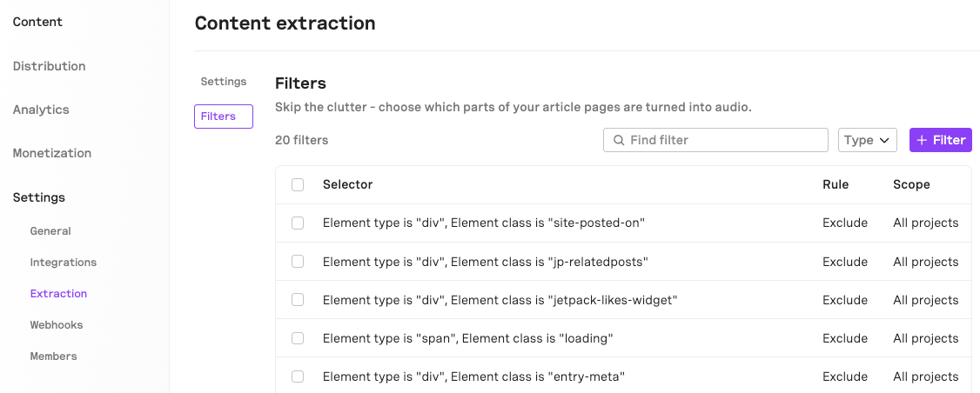Open the Monetization section
Viewport: 980px width, 393px height.
pyautogui.click(x=52, y=153)
